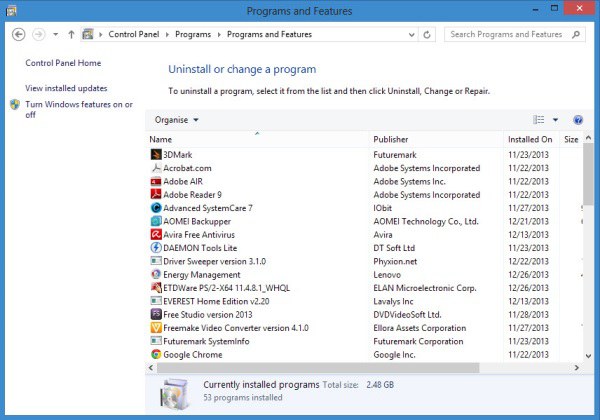Click the vertical scrollbar thumb
This screenshot has width=600, height=420.
[589, 174]
